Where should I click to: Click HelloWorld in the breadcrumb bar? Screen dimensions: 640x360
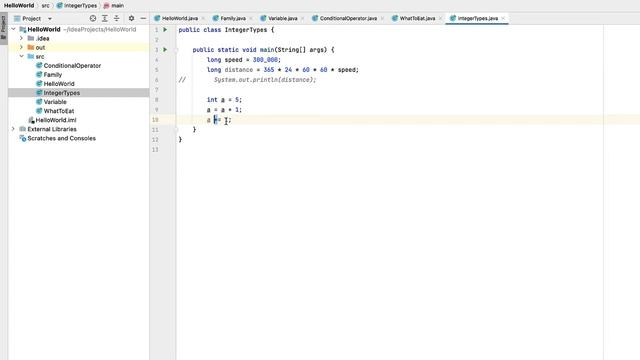click(x=19, y=6)
